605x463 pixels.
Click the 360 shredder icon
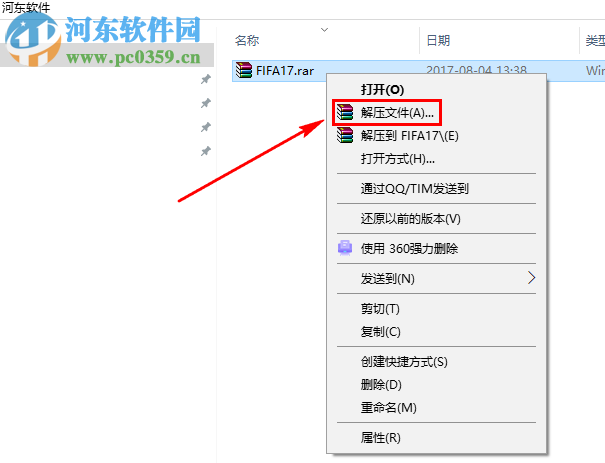tap(345, 248)
